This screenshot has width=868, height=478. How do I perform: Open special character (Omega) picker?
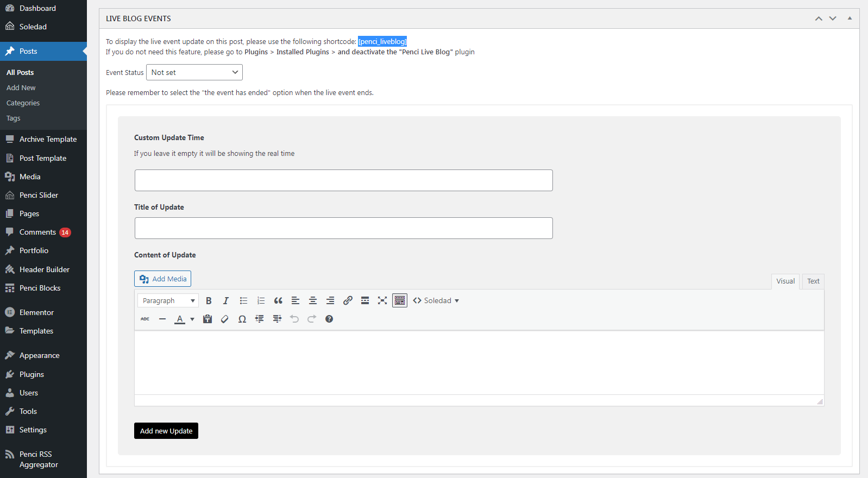tap(242, 319)
